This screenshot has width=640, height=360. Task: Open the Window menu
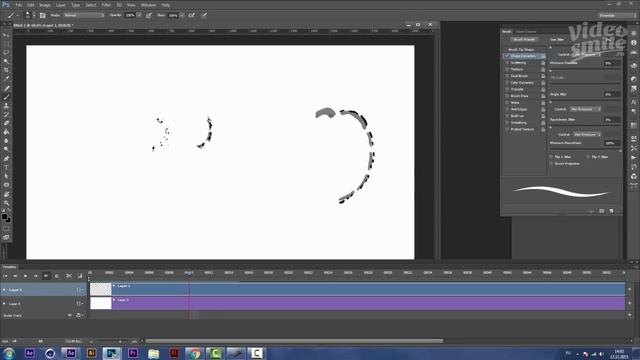(149, 5)
